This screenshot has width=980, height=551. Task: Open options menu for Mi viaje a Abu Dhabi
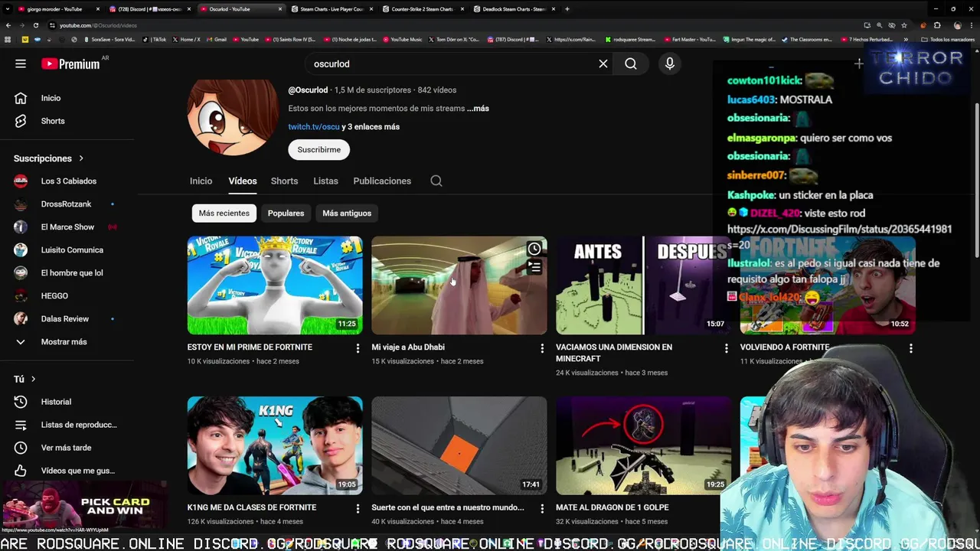(542, 348)
